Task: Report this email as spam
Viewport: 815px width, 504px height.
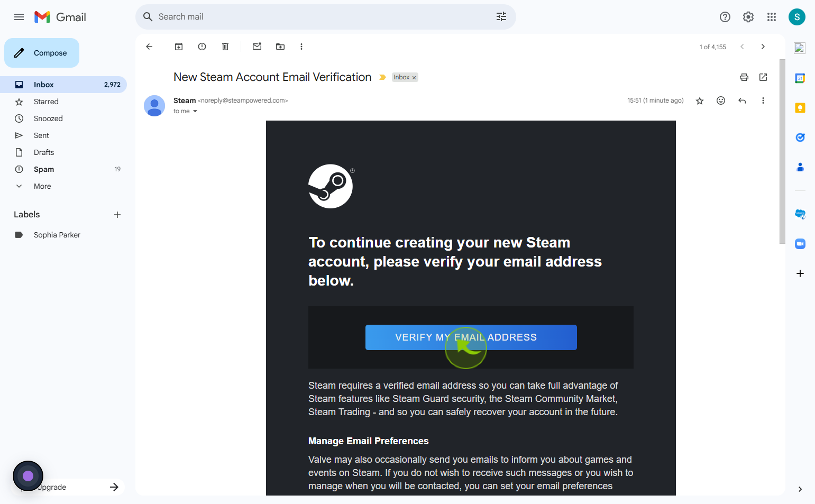Action: pos(202,47)
